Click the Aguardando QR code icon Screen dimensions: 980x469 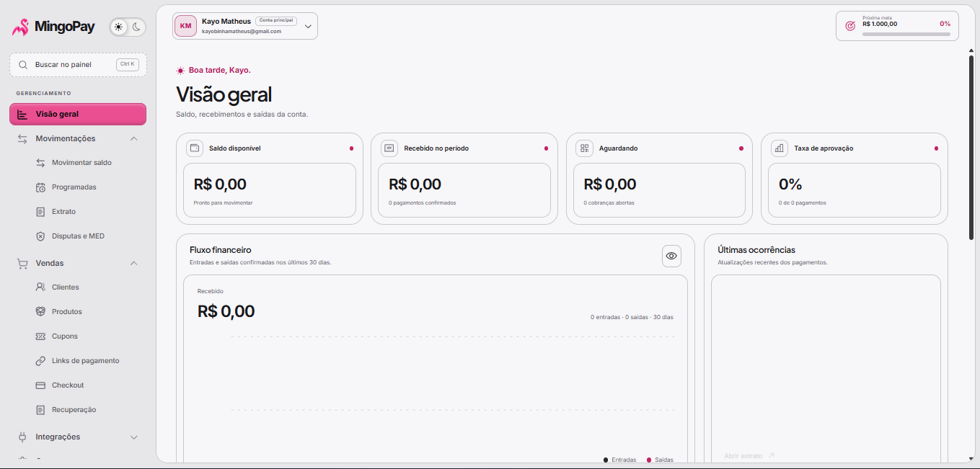[x=585, y=148]
